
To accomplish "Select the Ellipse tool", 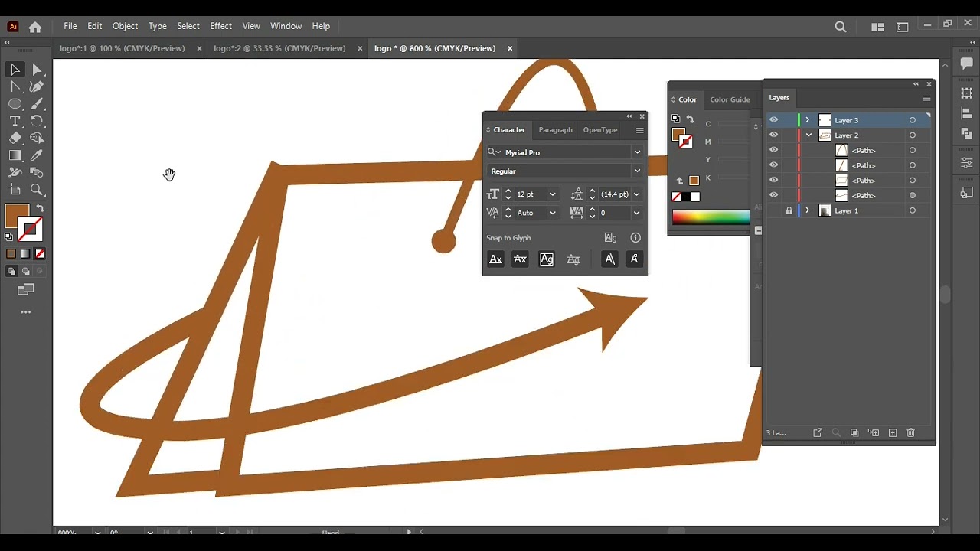I will [15, 104].
